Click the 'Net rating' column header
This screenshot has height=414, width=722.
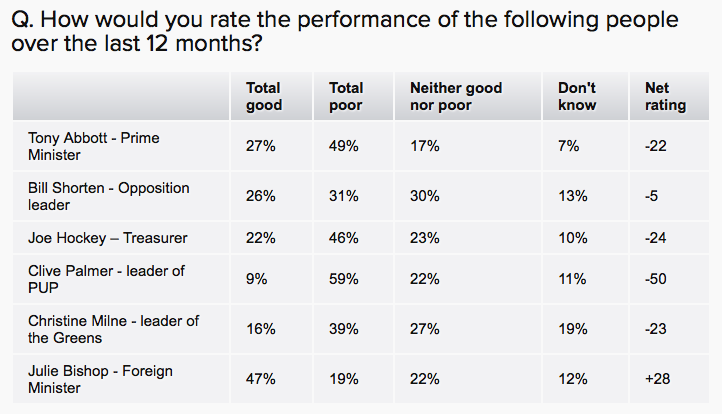pos(666,97)
